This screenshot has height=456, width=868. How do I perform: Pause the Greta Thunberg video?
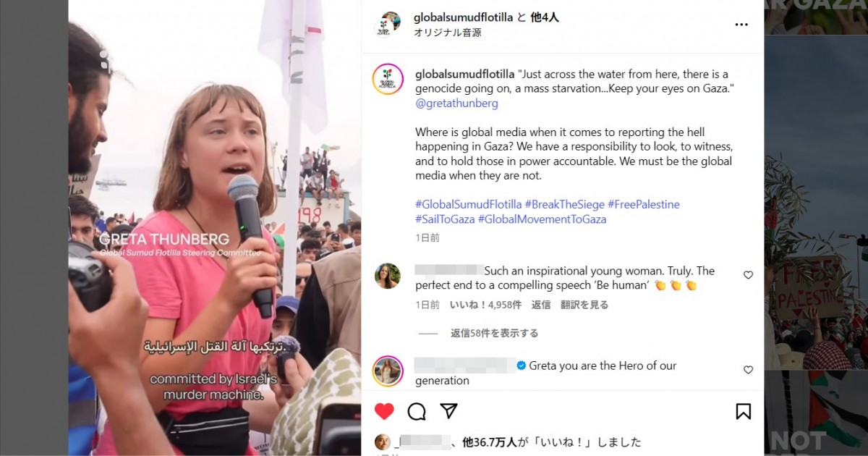point(215,228)
